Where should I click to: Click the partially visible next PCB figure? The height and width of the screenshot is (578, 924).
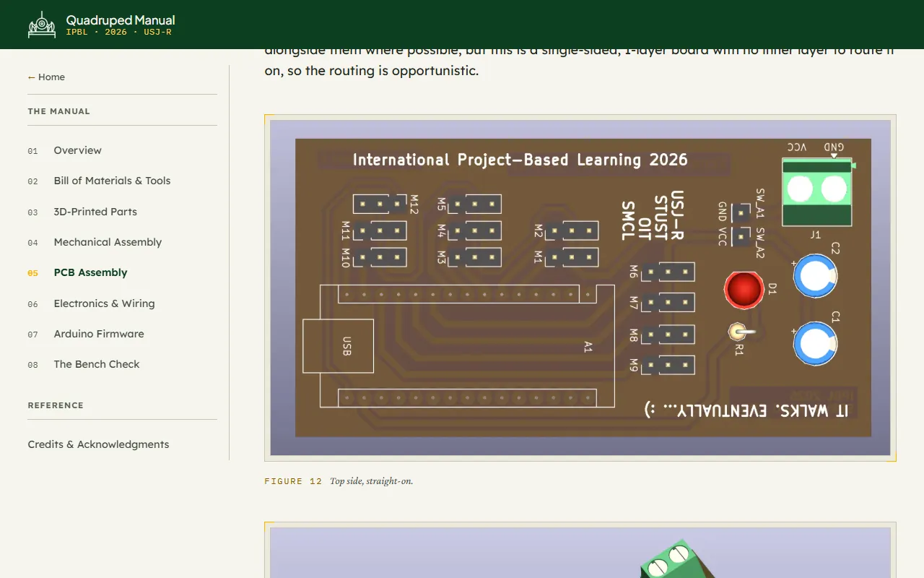(580, 553)
